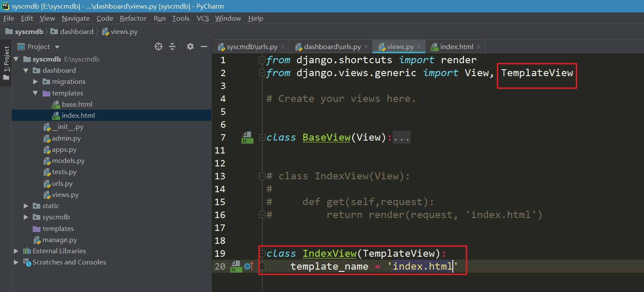
Task: Click the views.py breadcrumb
Action: click(x=120, y=31)
